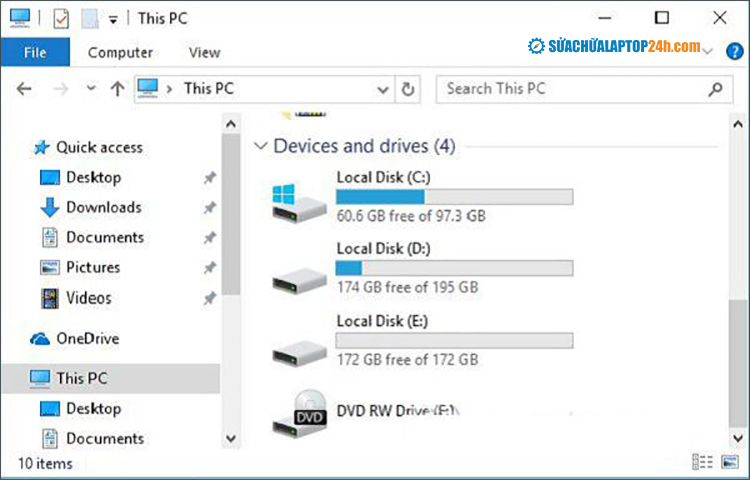Select Quick access in navigation pane
This screenshot has height=480, width=750.
99,147
